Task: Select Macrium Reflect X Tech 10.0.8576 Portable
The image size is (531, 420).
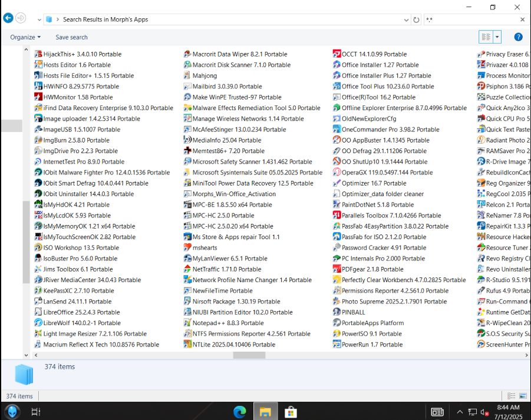Action: tap(97, 345)
